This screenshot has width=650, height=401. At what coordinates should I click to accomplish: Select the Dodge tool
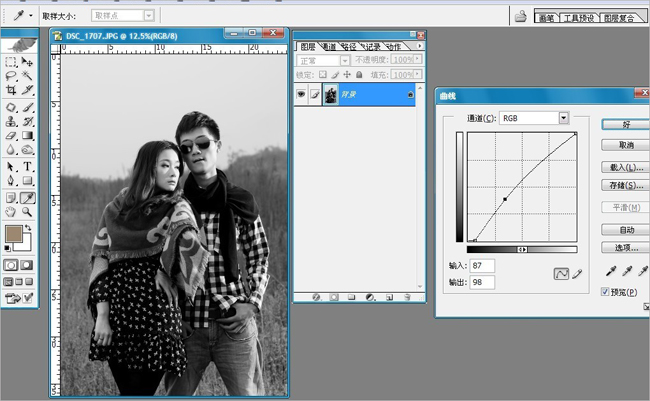pyautogui.click(x=27, y=149)
